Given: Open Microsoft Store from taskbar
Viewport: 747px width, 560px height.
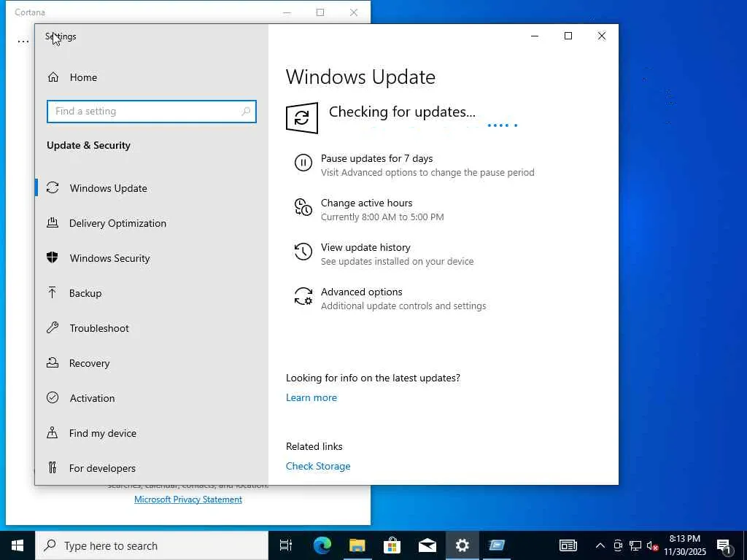Looking at the screenshot, I should click(x=392, y=545).
